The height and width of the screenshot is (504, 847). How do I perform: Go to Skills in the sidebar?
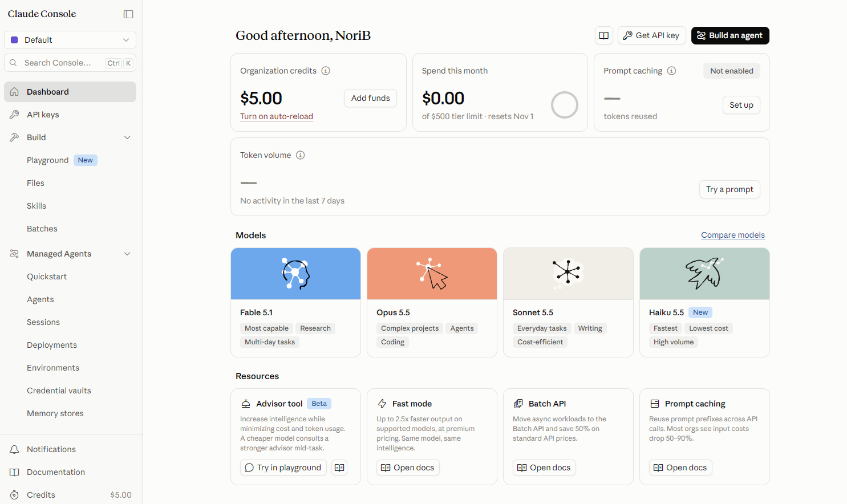[x=37, y=206]
